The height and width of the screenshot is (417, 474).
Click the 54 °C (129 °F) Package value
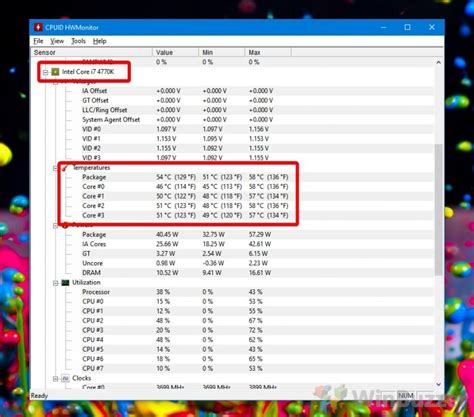[x=176, y=177]
